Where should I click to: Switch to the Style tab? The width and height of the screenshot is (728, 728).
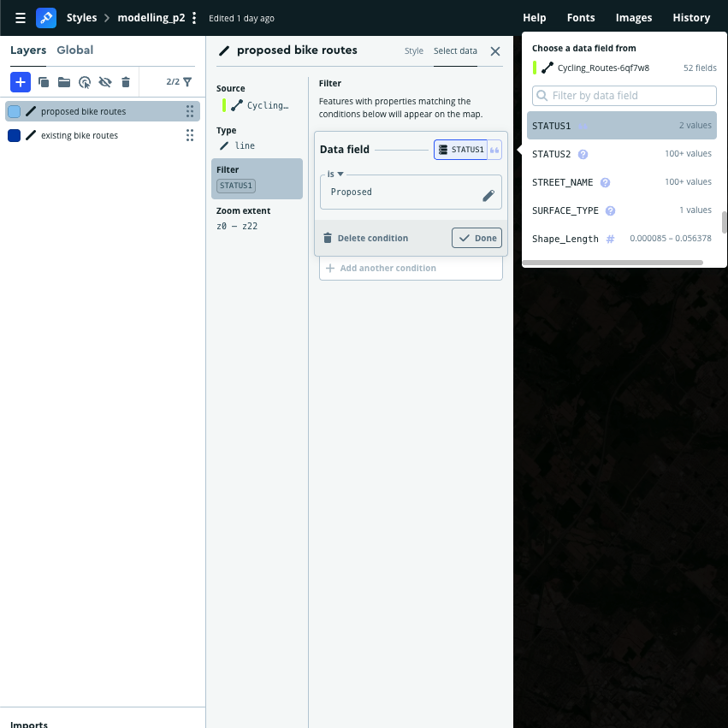pos(414,51)
